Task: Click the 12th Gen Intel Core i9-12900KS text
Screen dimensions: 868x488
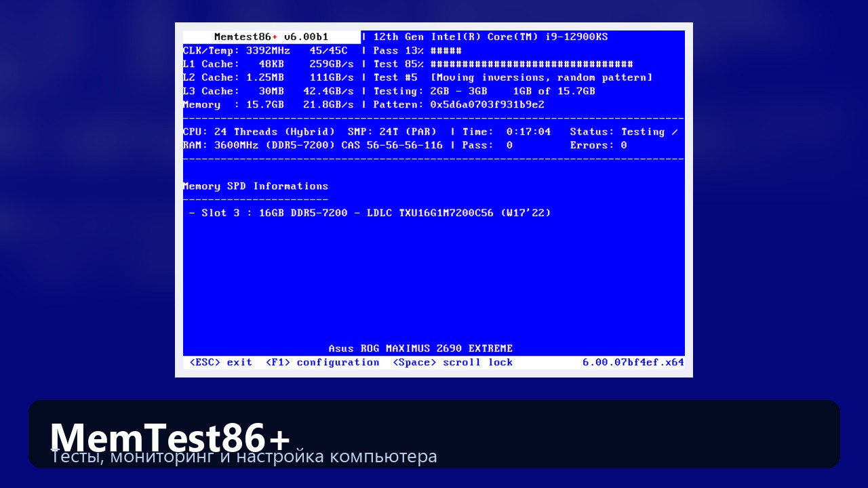Action: point(490,37)
